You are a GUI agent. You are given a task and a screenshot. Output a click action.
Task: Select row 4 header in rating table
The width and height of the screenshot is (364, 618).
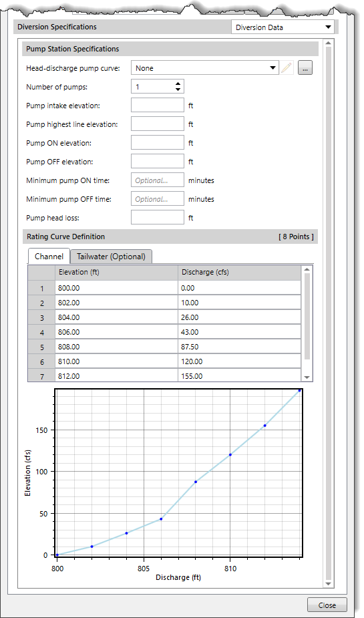point(42,333)
